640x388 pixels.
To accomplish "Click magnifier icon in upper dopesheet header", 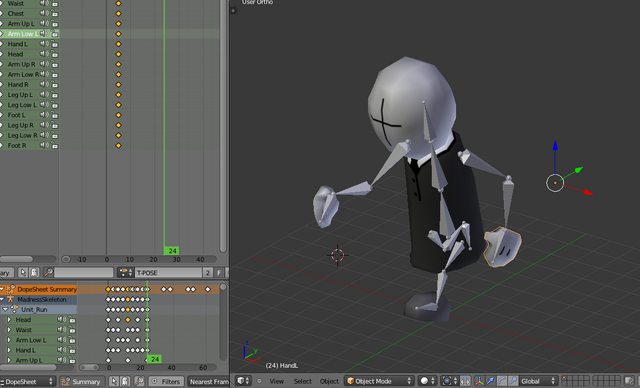I will 48,273.
